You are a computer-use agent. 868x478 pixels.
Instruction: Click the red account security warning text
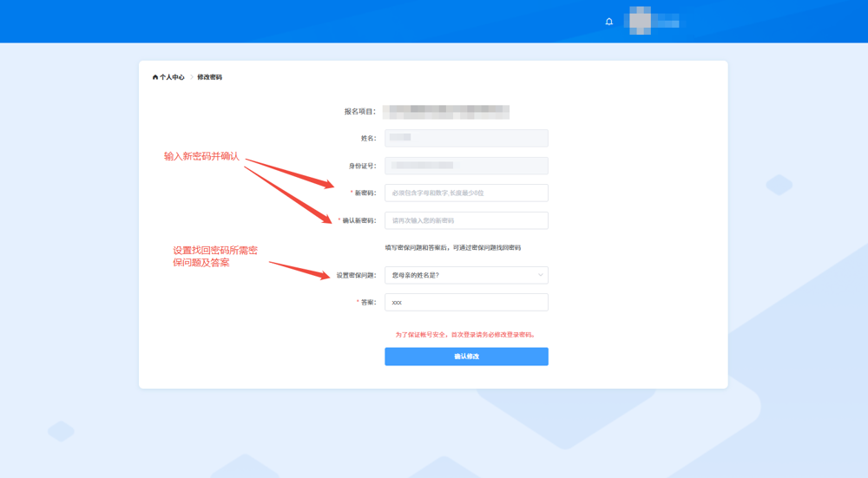click(465, 335)
